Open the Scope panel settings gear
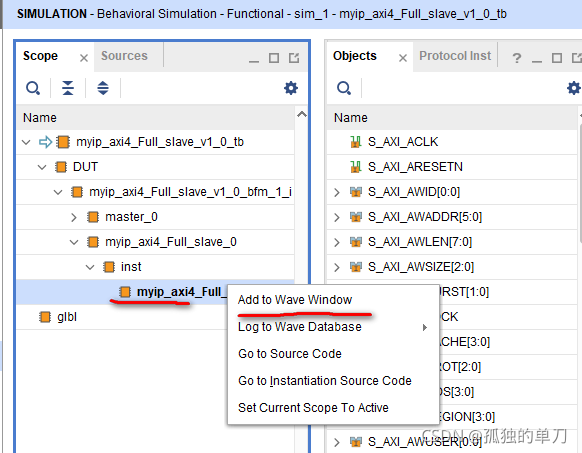582x453 pixels. click(291, 88)
